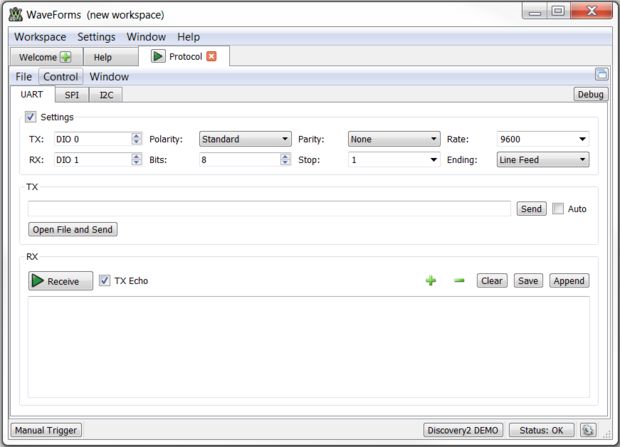Click the Manual Trigger button
620x447 pixels.
pyautogui.click(x=46, y=430)
